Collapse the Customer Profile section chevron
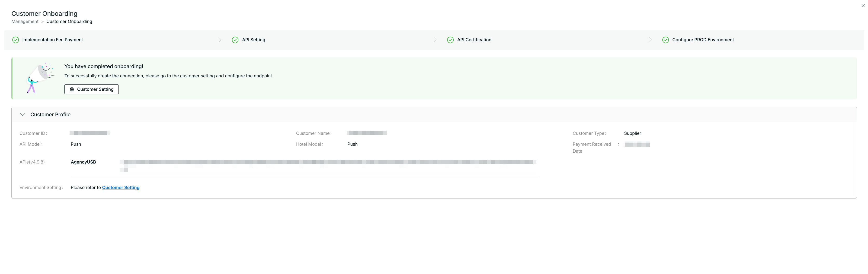The height and width of the screenshot is (274, 868). coord(22,114)
